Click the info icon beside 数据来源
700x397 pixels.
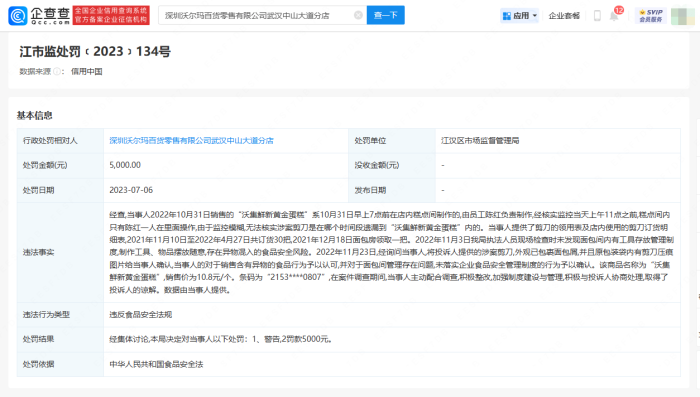pos(57,71)
